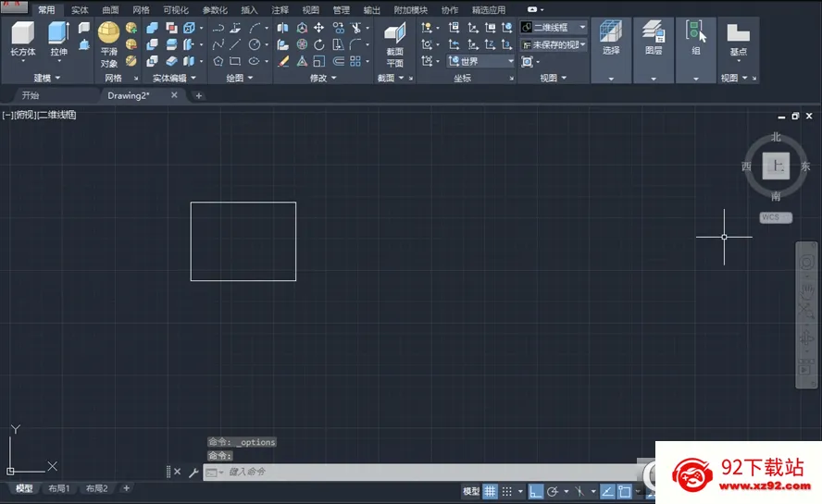The height and width of the screenshot is (504, 822).
Task: Click the spline curve draw tool
Action: [218, 44]
